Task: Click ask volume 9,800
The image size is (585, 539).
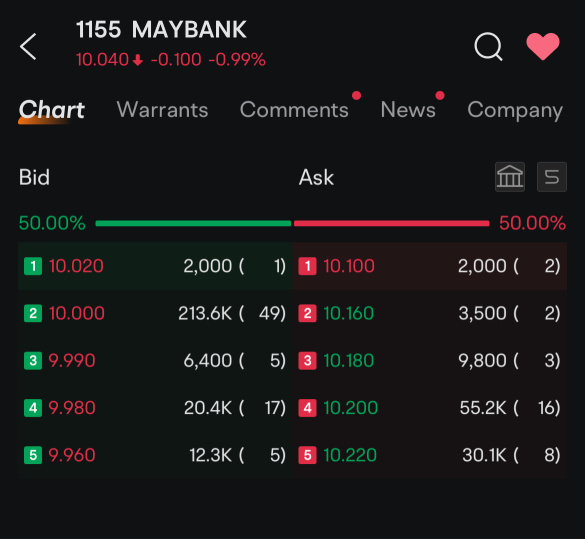Action: click(482, 361)
